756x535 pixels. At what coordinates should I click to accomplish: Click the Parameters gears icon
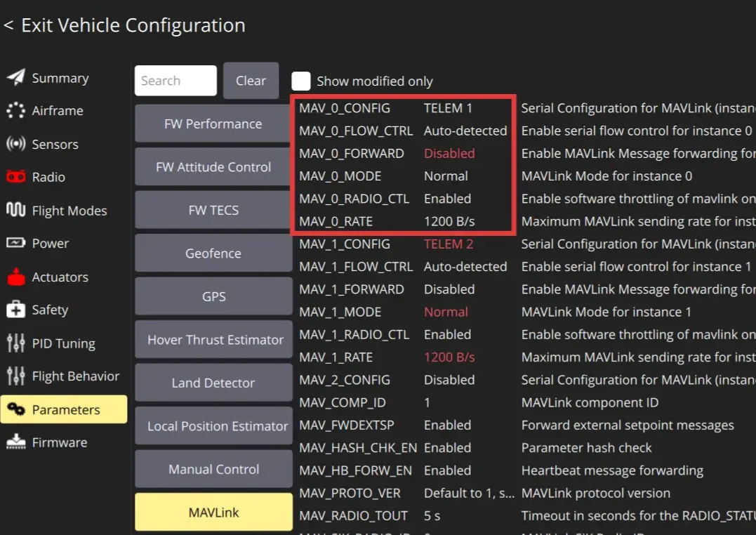(x=15, y=409)
